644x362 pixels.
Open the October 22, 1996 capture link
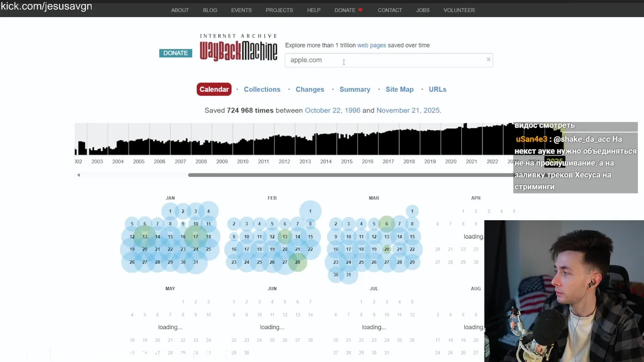(333, 111)
